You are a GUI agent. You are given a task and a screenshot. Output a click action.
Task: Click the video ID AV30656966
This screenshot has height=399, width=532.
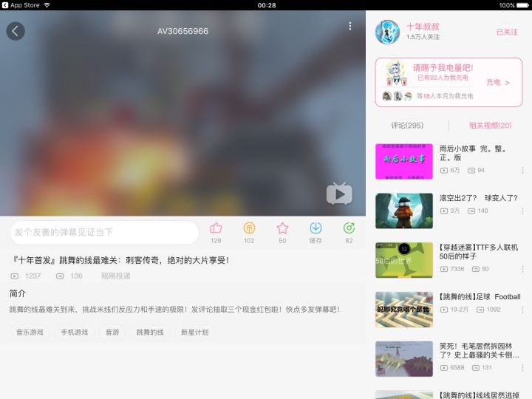[183, 31]
